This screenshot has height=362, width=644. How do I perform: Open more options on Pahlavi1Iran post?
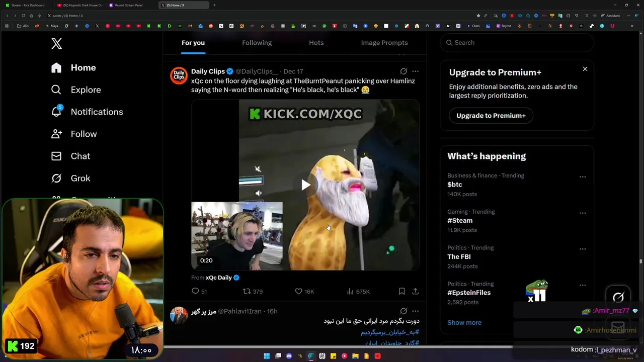pos(415,311)
